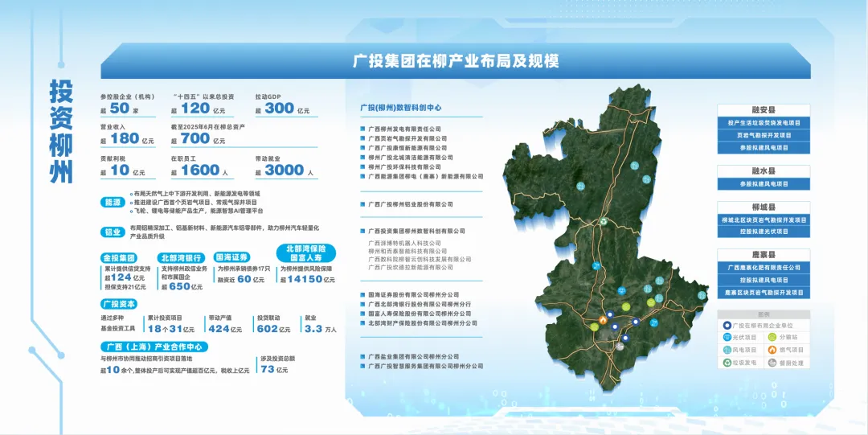This screenshot has height=435, width=868.
Task: Select the 能源 category label
Action: 113,203
